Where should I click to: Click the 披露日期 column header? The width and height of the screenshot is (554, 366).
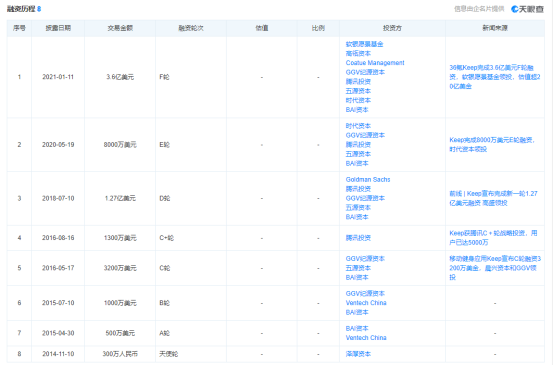(x=58, y=28)
